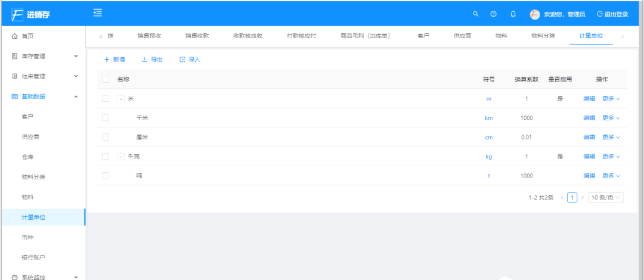This screenshot has height=280, width=644.
Task: Click the 进销存 logo icon
Action: click(x=17, y=14)
